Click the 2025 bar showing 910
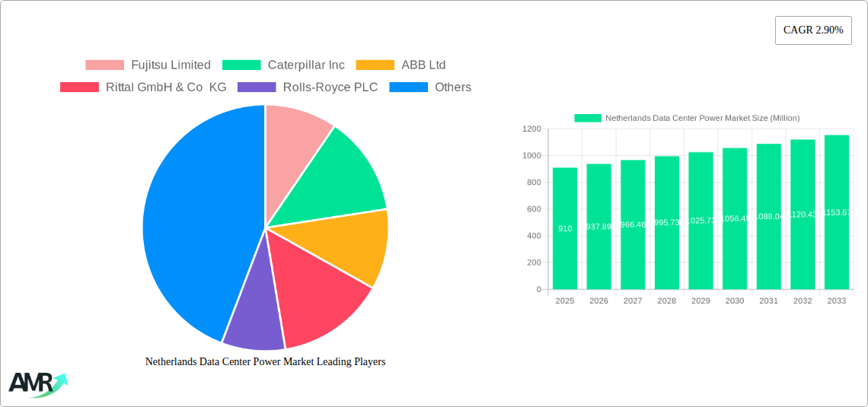 coord(565,228)
